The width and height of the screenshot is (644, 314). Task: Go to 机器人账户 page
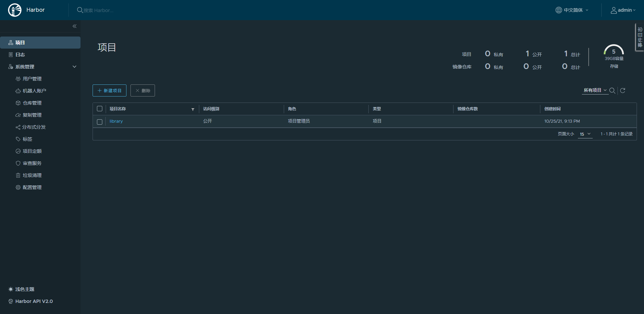34,91
